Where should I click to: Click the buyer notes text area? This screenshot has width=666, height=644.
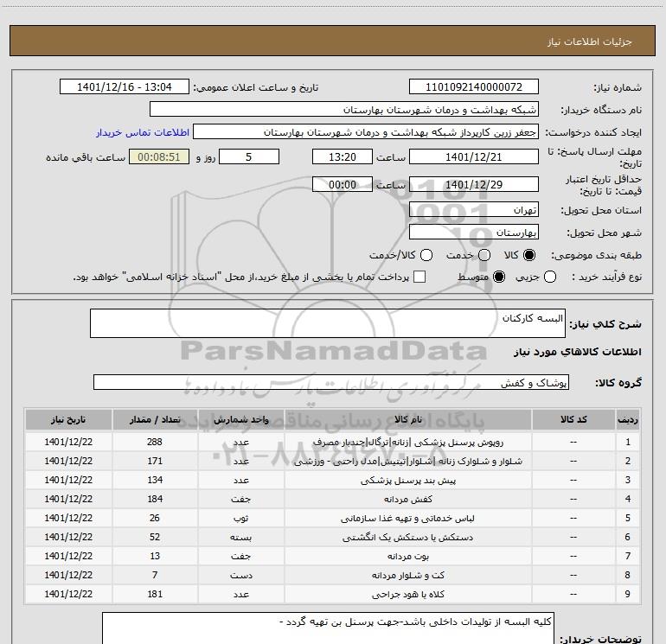(x=328, y=628)
